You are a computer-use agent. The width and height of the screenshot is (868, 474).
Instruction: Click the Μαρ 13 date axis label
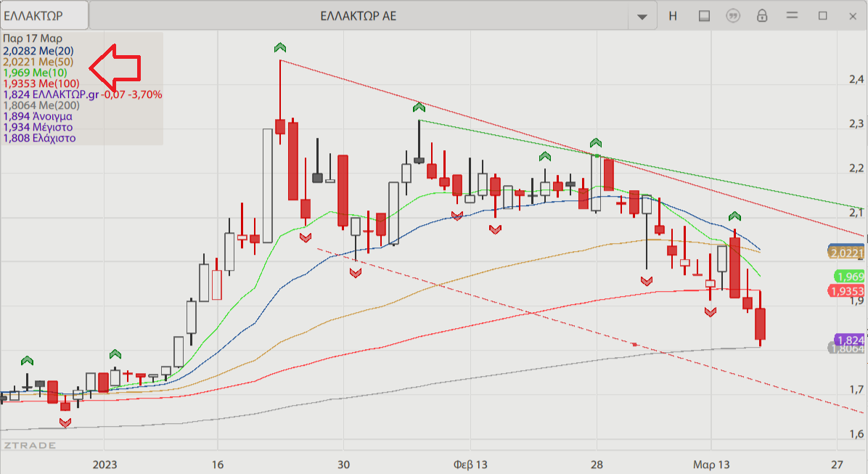711,465
